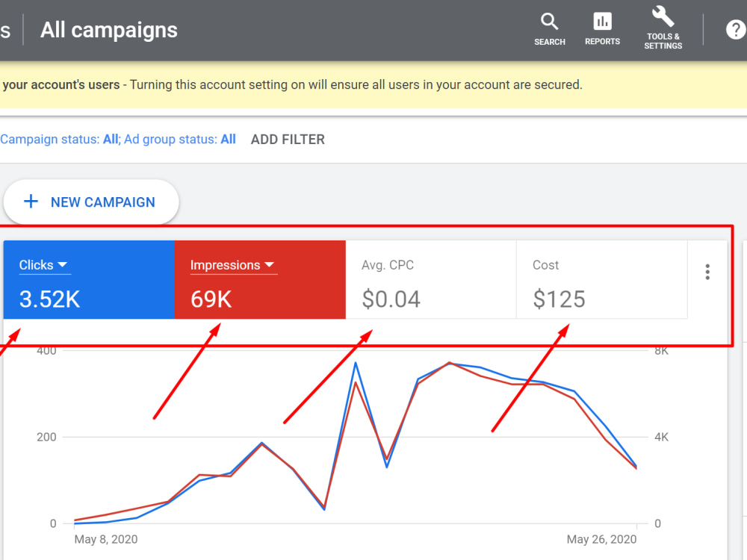The height and width of the screenshot is (560, 747).
Task: Open the Search magnifier icon
Action: click(549, 22)
